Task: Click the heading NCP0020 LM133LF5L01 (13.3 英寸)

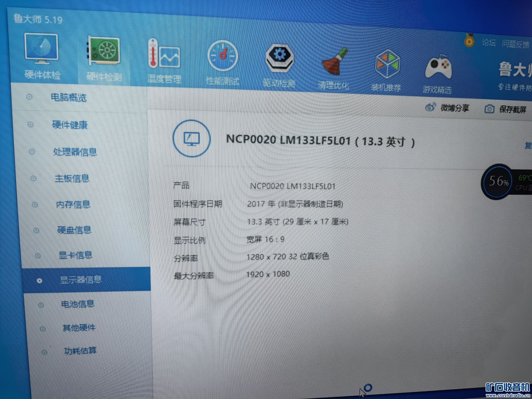Action: [321, 141]
